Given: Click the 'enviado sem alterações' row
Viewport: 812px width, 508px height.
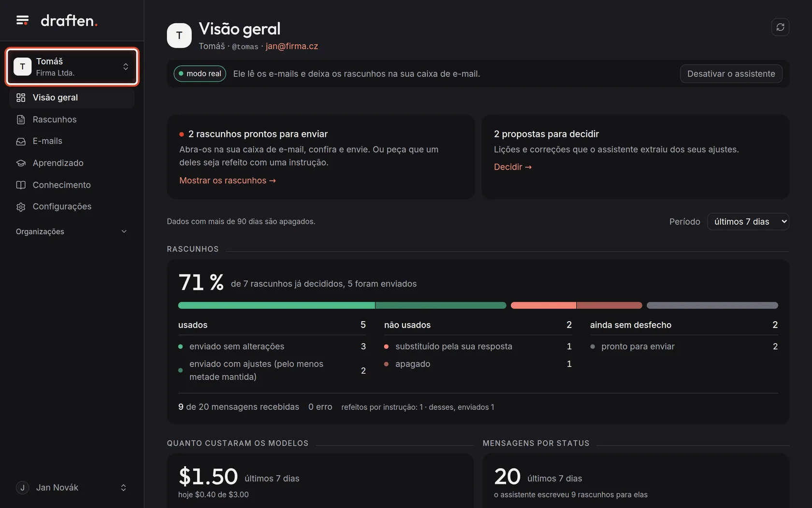Looking at the screenshot, I should (x=272, y=346).
